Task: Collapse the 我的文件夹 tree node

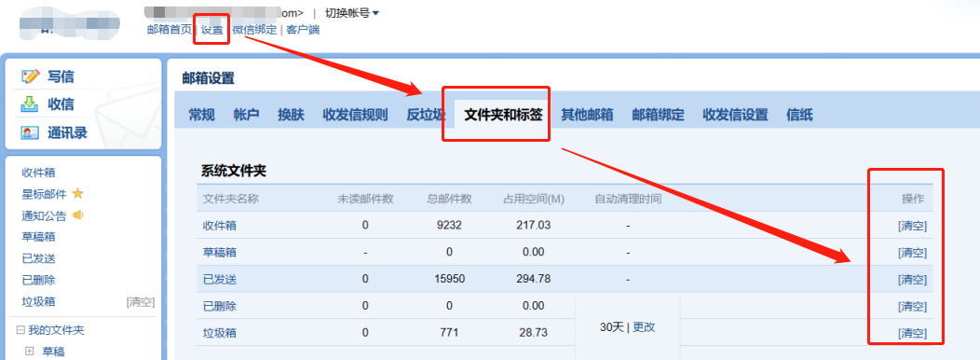Action: pyautogui.click(x=20, y=330)
